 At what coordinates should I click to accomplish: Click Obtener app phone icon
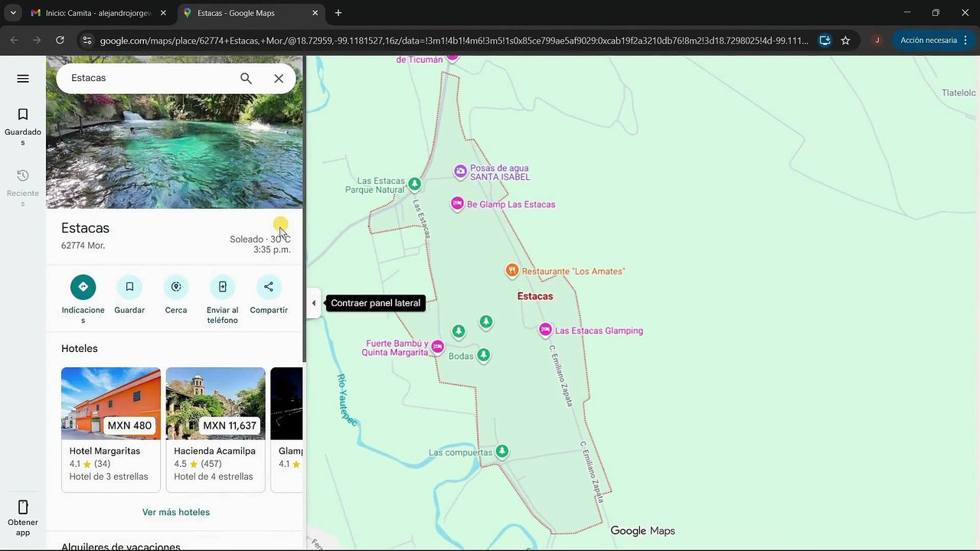23,518
